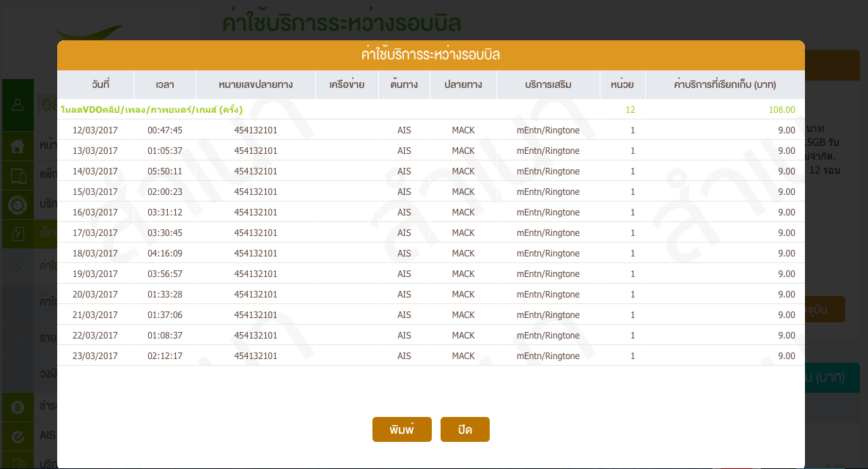The image size is (868, 469).
Task: Select the date 21/03/2017
Action: [95, 314]
